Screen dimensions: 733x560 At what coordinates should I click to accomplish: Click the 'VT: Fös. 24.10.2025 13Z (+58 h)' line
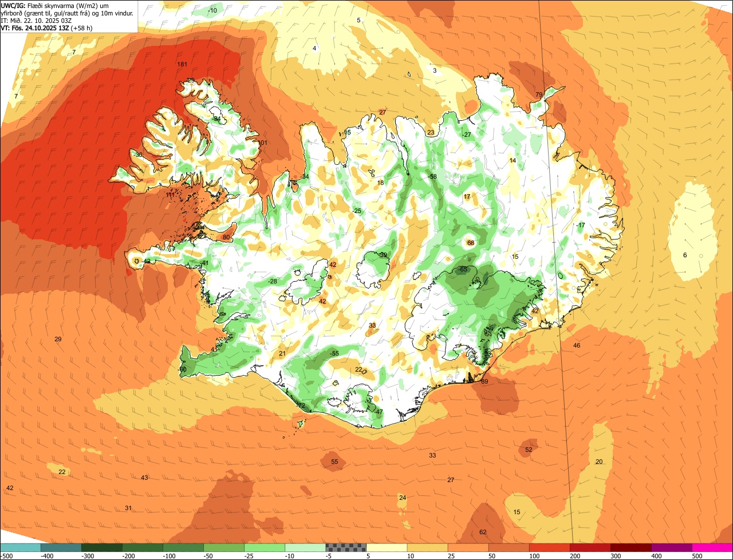[47, 27]
